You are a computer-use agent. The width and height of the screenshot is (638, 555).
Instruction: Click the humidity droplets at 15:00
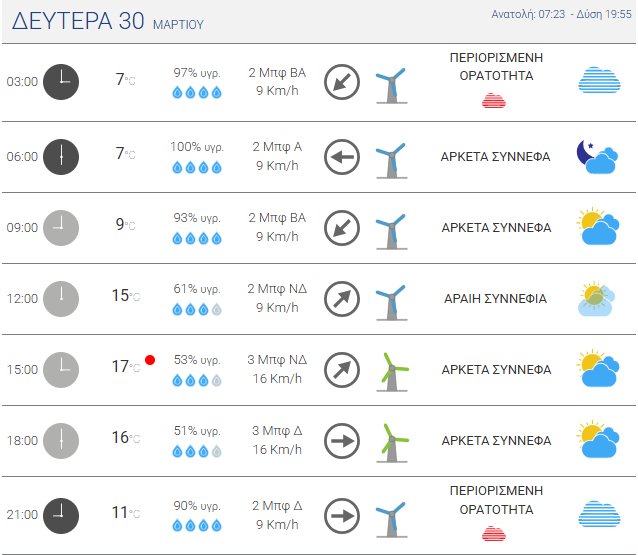click(196, 381)
